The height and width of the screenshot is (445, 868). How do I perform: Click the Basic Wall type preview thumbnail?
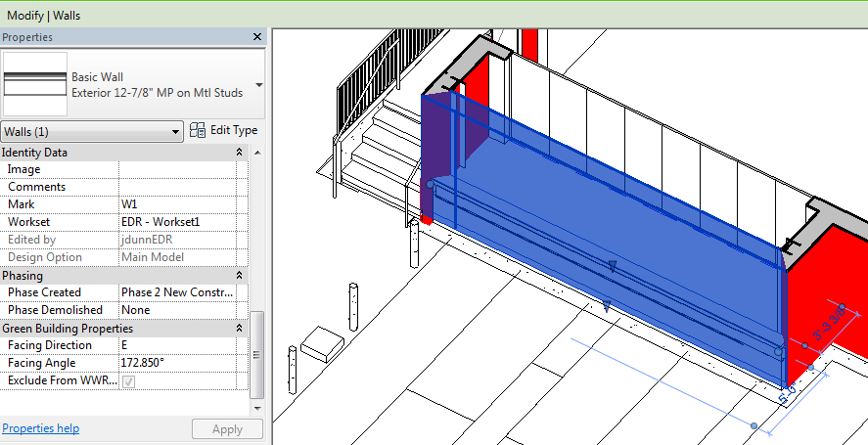click(x=35, y=84)
